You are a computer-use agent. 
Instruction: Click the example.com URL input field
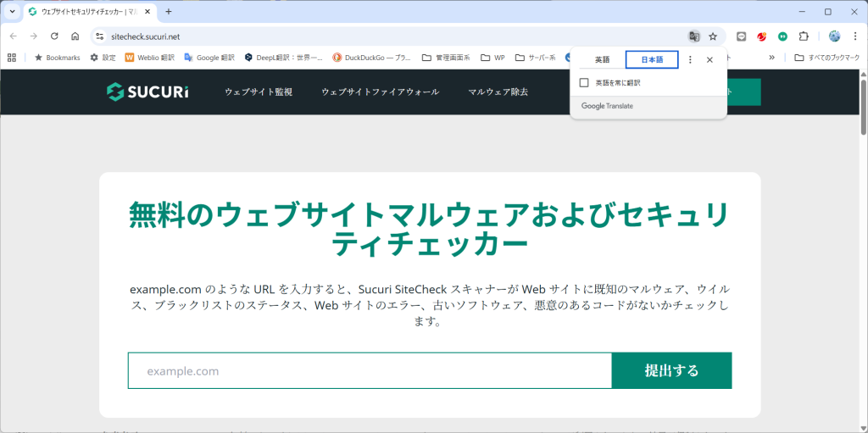370,371
